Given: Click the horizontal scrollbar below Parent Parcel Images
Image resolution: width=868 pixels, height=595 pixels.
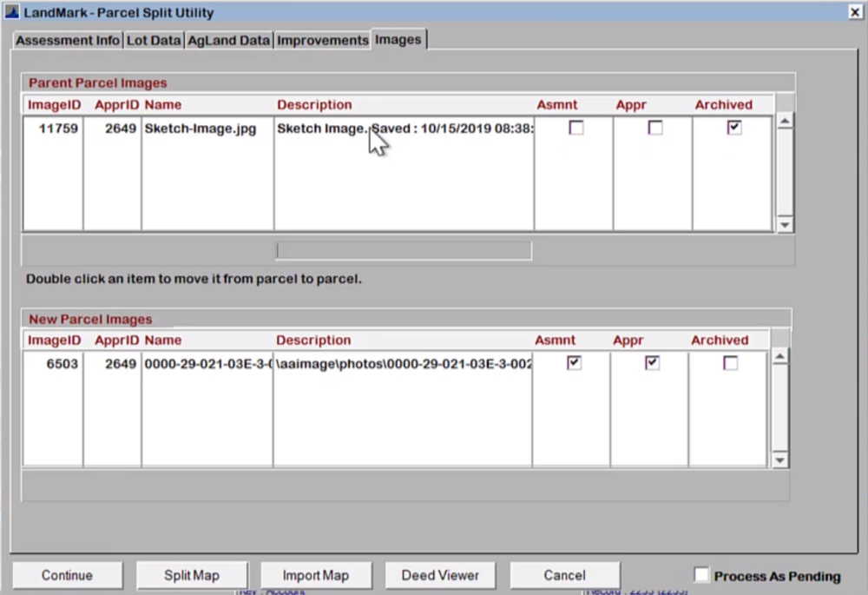Looking at the screenshot, I should tap(403, 250).
